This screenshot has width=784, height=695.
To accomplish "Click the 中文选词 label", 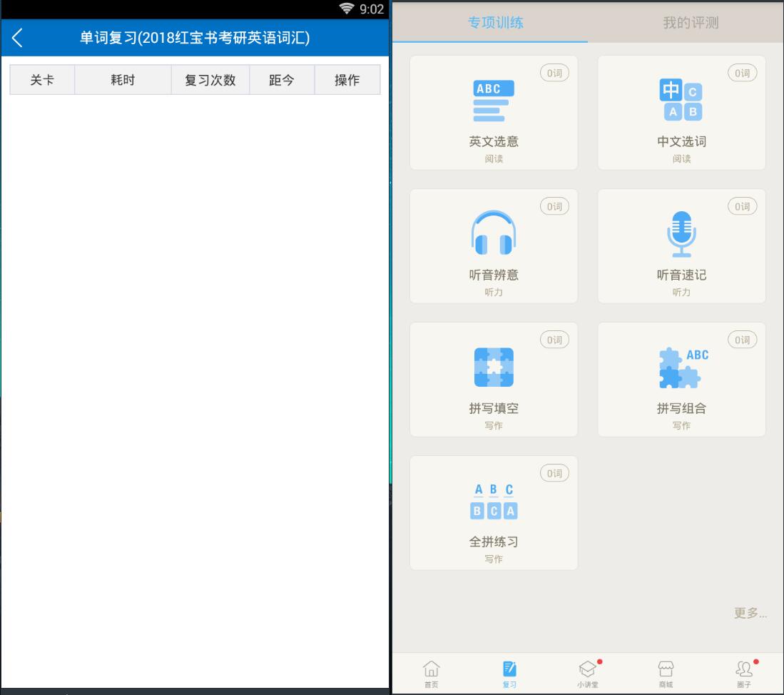I will [x=681, y=141].
